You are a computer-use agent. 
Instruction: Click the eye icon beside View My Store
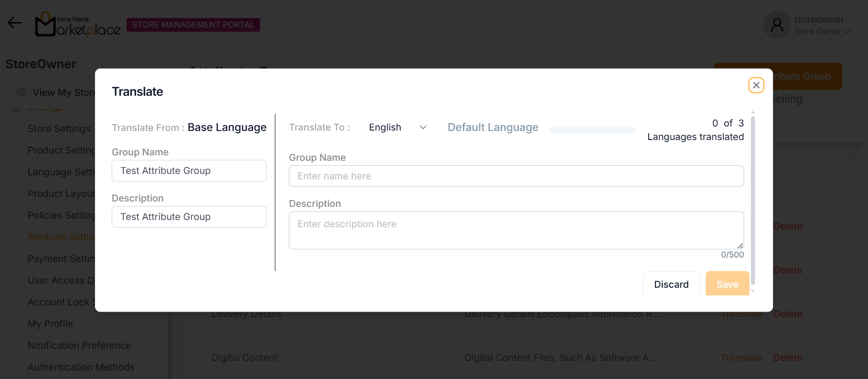(x=22, y=93)
